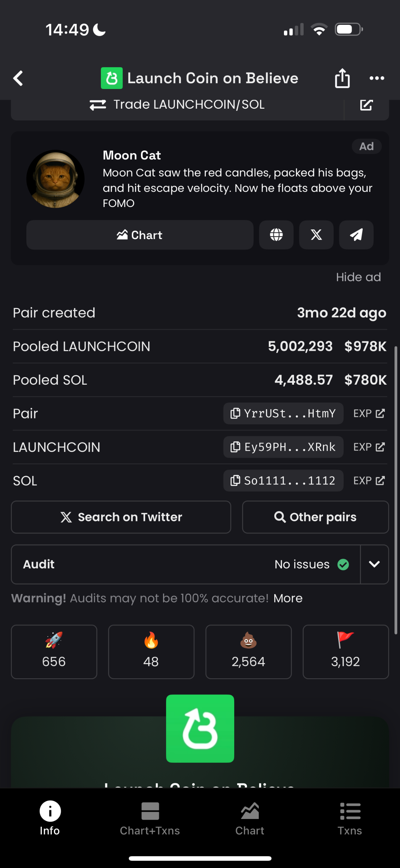Open Moon Cat X profile icon

(316, 235)
